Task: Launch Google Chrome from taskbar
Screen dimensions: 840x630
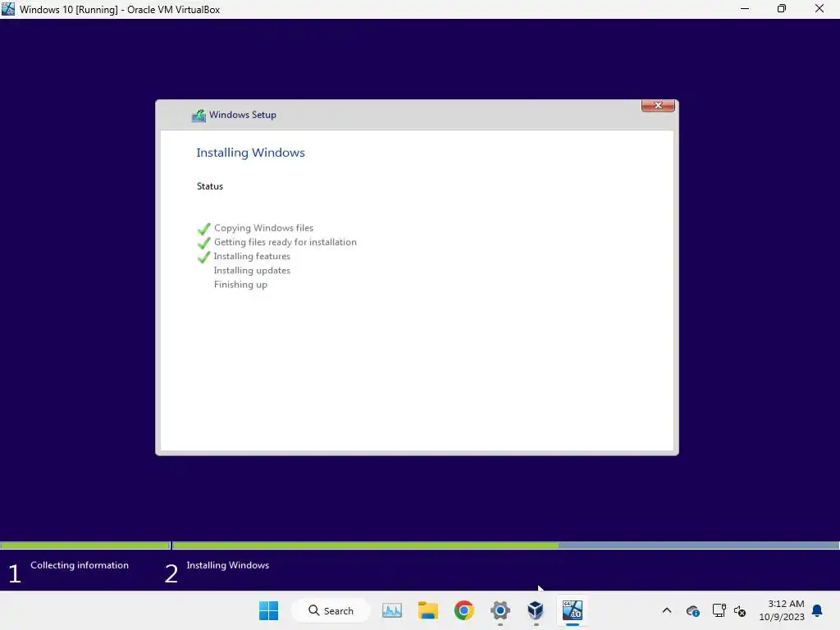Action: (x=464, y=610)
